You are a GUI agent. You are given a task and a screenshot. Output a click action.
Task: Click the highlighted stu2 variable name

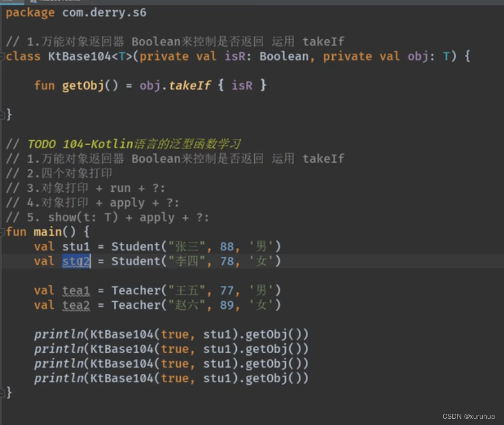(76, 261)
